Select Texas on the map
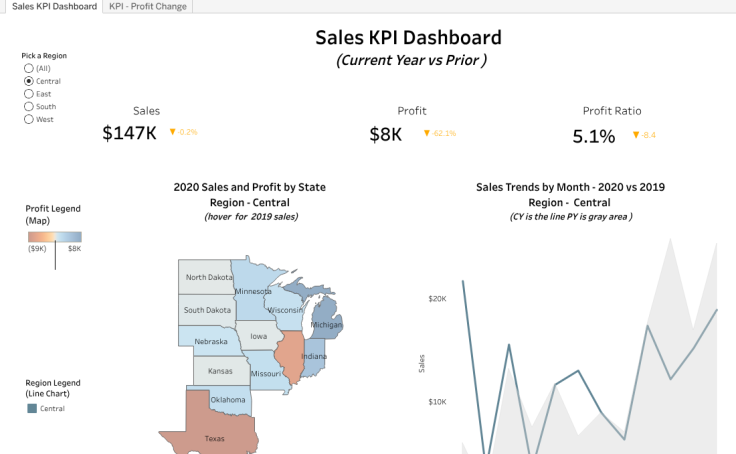The width and height of the screenshot is (736, 454). pyautogui.click(x=214, y=432)
